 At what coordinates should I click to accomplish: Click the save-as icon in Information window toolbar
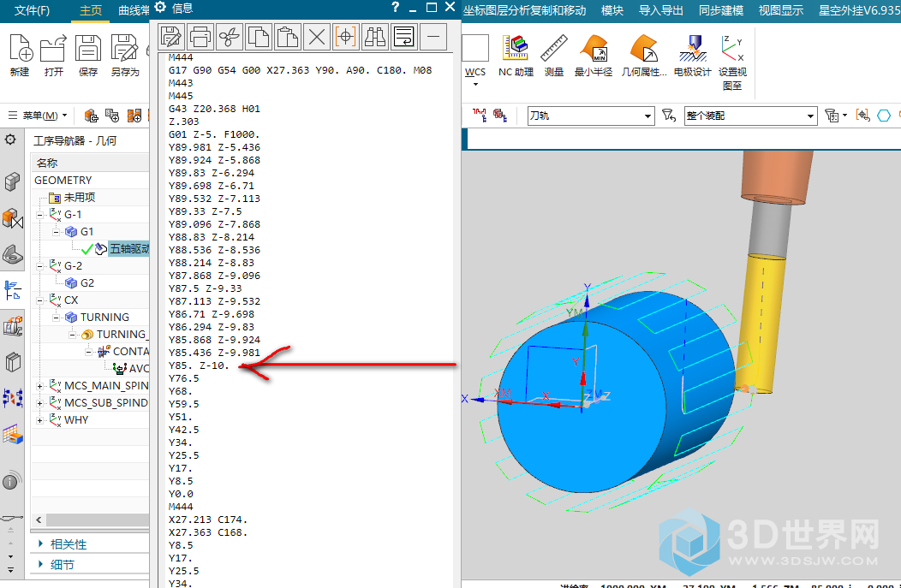click(x=171, y=36)
